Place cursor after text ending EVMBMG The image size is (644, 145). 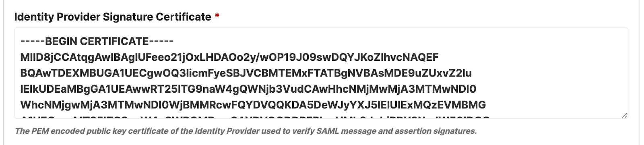click(x=487, y=105)
